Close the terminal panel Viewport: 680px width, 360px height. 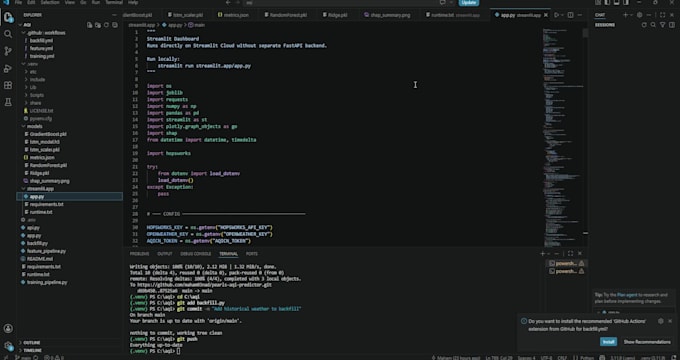click(x=580, y=254)
